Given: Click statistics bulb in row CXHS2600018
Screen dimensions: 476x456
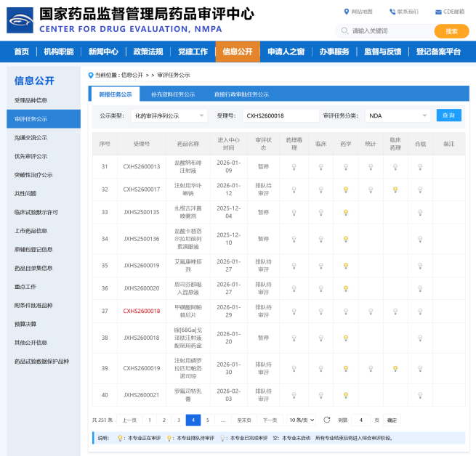Looking at the screenshot, I should 371,312.
